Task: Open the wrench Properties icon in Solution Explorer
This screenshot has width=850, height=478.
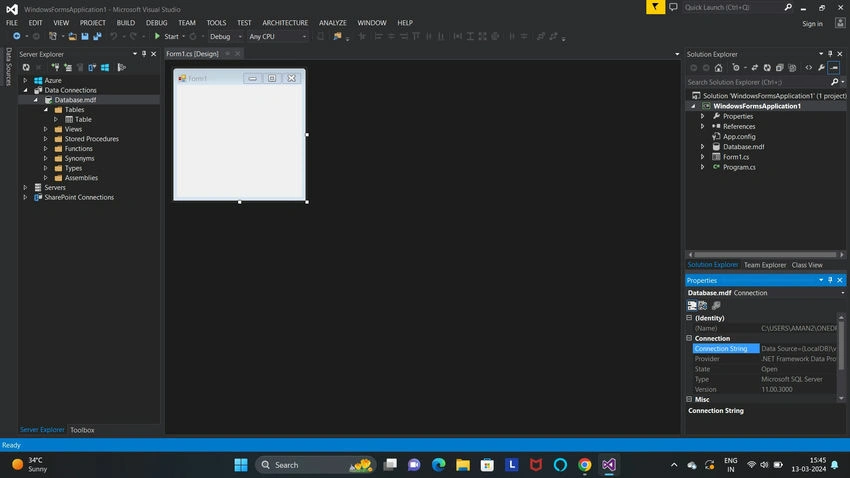Action: coord(821,68)
